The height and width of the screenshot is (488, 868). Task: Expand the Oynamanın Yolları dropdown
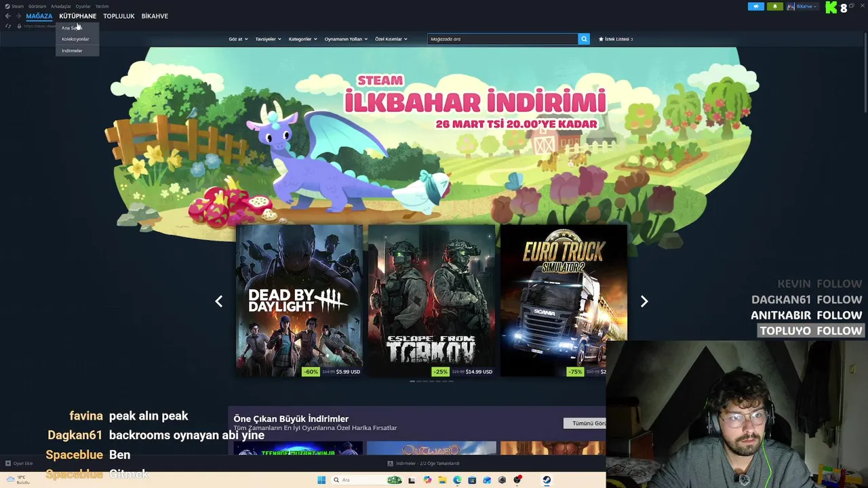[x=346, y=39]
